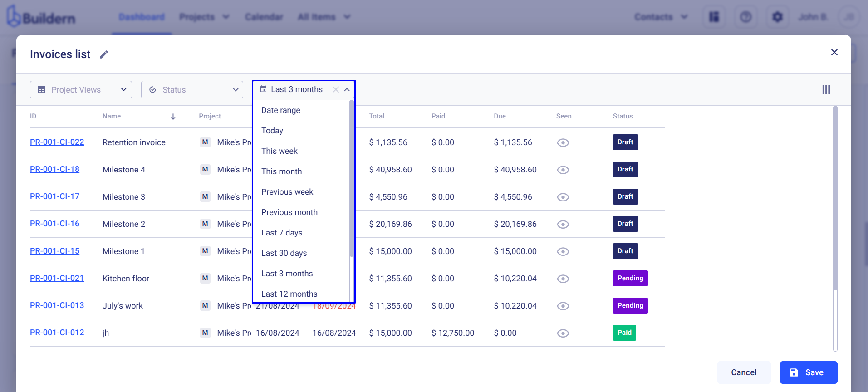Image resolution: width=868 pixels, height=392 pixels.
Task: Click the Total column header
Action: pos(377,116)
